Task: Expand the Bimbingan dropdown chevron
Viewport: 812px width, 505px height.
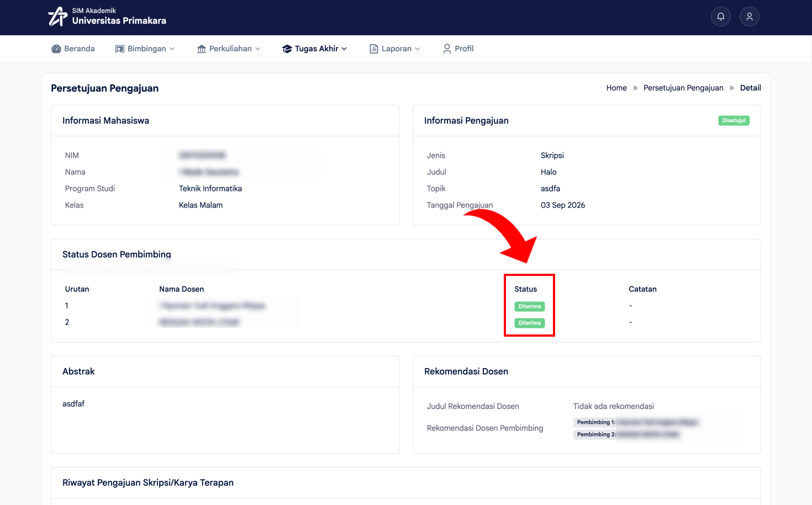Action: pyautogui.click(x=172, y=49)
